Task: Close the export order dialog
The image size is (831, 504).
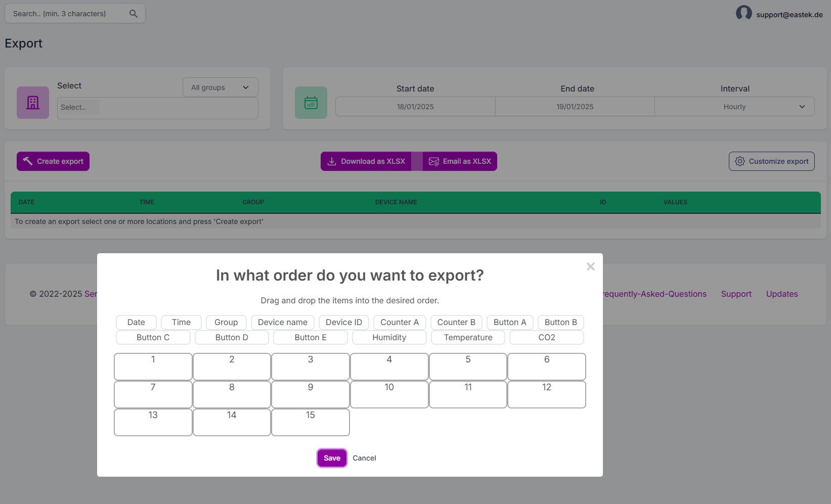Action: click(590, 266)
